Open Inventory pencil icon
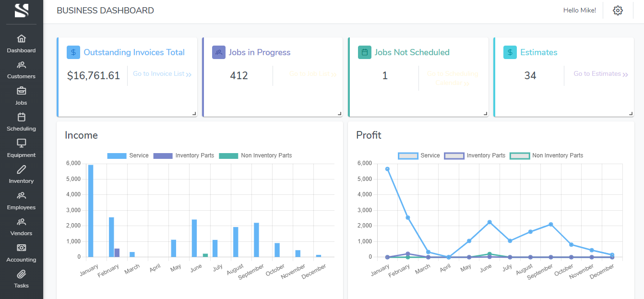The height and width of the screenshot is (299, 644). click(x=21, y=169)
